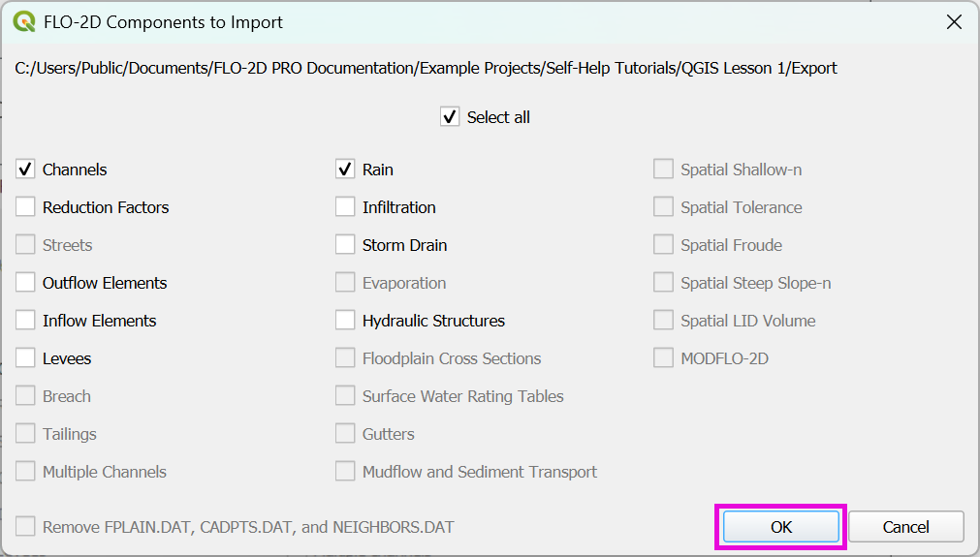Viewport: 980px width, 557px height.
Task: Tick the Inflow Elements checkbox
Action: click(25, 321)
